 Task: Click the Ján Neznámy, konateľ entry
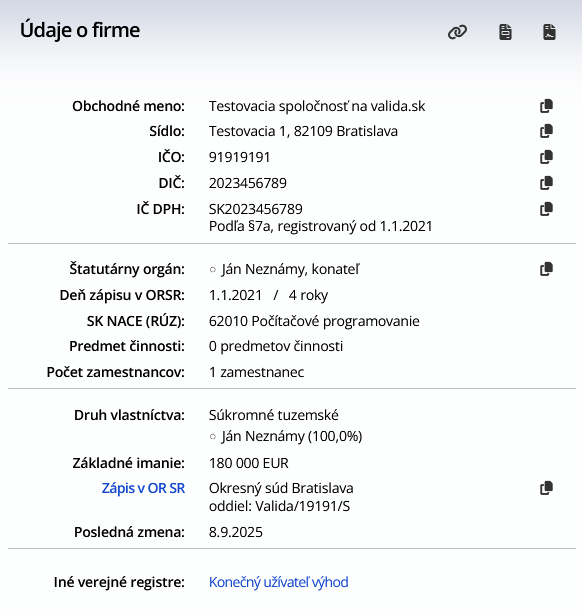[290, 269]
